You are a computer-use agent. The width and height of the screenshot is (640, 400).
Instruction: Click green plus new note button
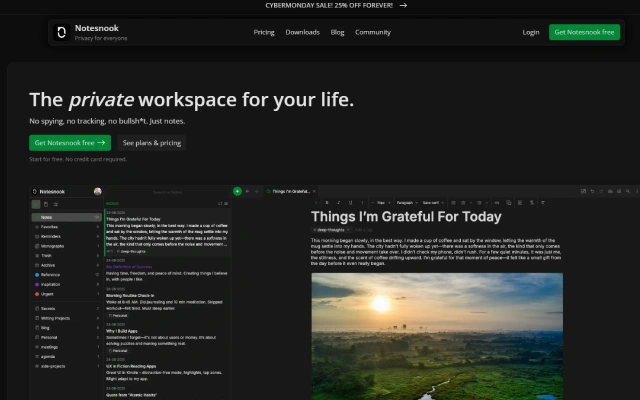tap(237, 191)
